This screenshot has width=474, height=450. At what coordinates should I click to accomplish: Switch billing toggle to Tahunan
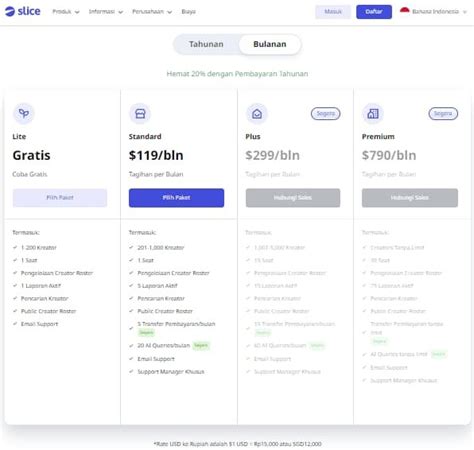[x=206, y=44]
